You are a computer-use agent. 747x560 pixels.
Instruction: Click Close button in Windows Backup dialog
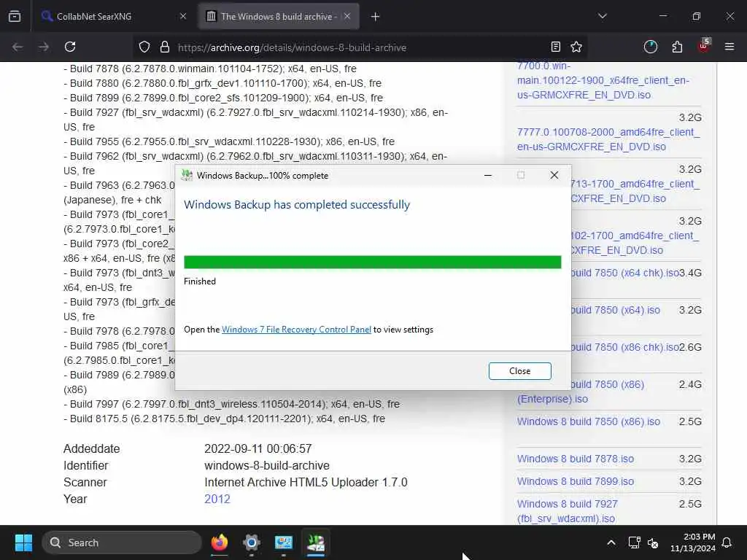[x=519, y=371]
